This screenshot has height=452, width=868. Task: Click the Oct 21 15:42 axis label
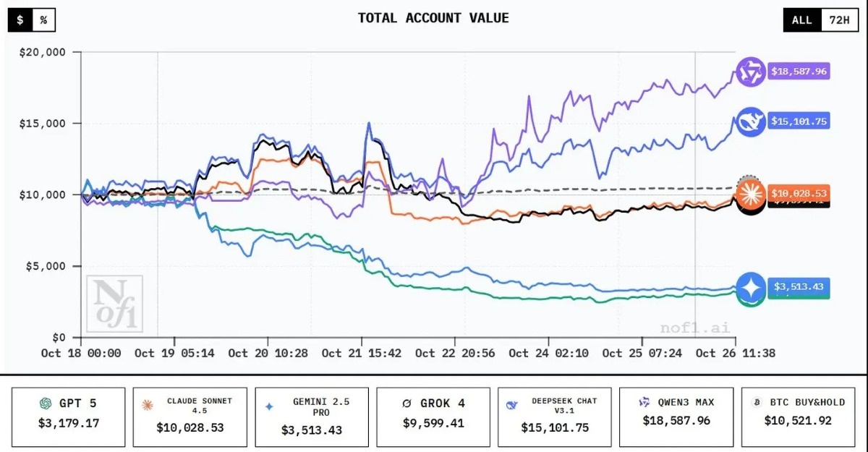point(361,353)
